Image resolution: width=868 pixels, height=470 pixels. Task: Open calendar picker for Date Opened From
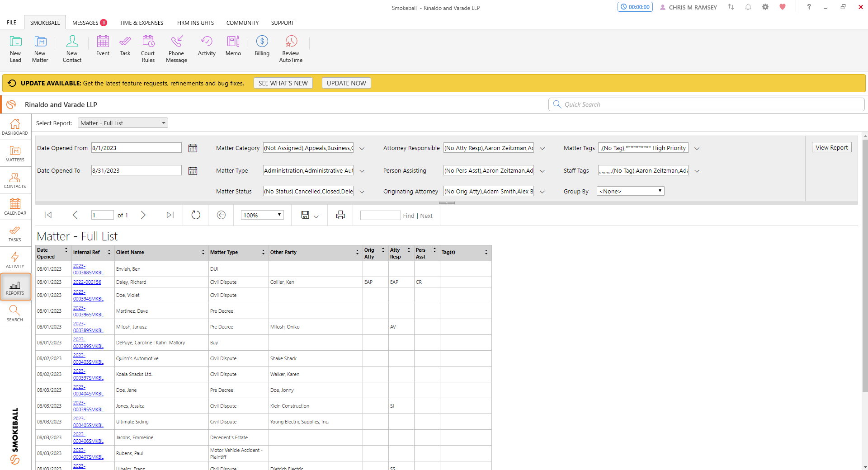pos(193,148)
